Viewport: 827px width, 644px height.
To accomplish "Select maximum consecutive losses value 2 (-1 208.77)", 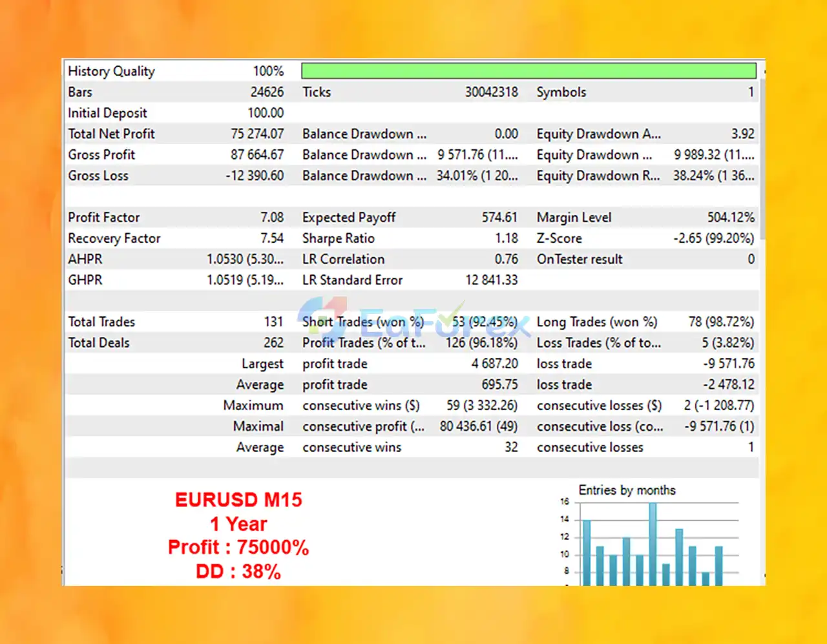I will click(x=719, y=406).
